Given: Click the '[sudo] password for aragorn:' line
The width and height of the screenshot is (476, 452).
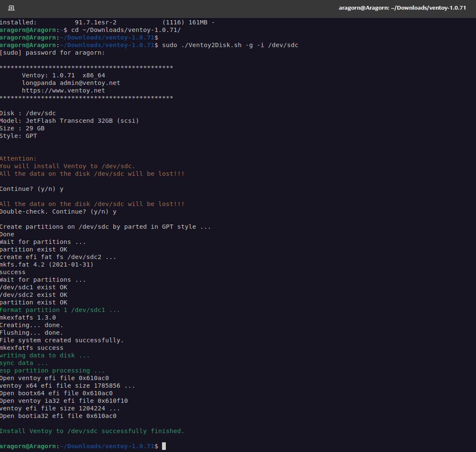Looking at the screenshot, I should (52, 53).
